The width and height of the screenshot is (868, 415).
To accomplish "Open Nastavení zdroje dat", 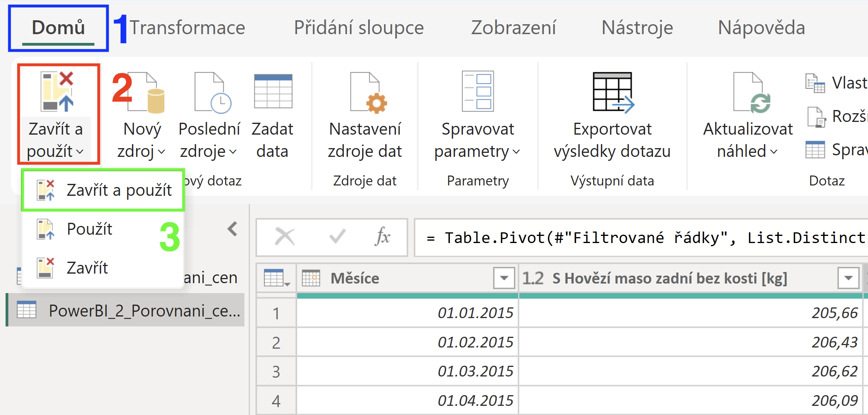I will coord(365,115).
